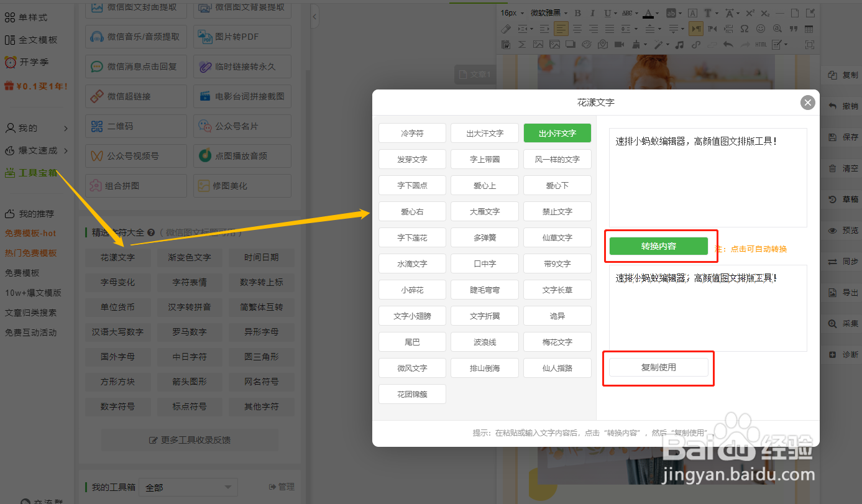Open 免费模板-hot link in sidebar
Image resolution: width=862 pixels, height=504 pixels.
(30, 233)
